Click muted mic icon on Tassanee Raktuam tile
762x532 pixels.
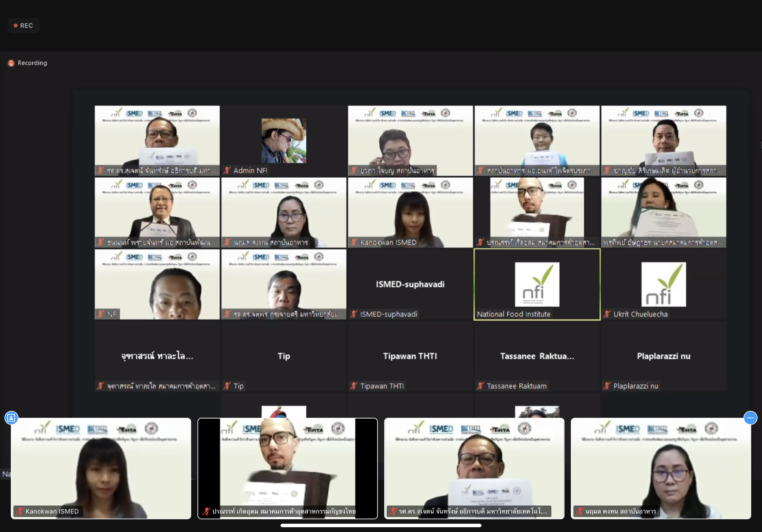480,386
